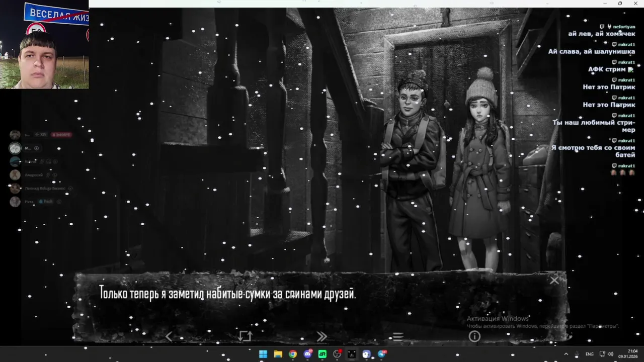Open black game window on taskbar
This screenshot has height=362, width=644.
coord(352,354)
